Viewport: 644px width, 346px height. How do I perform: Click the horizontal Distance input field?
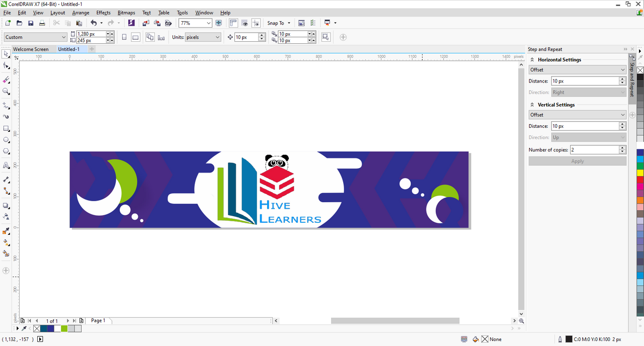pos(585,81)
